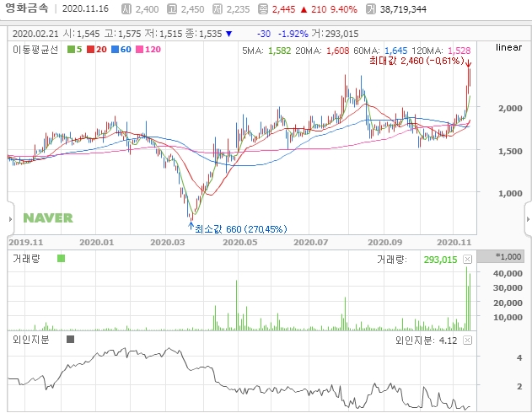Click the gray 외인지분 legend square
532x413 pixels.
point(70,339)
